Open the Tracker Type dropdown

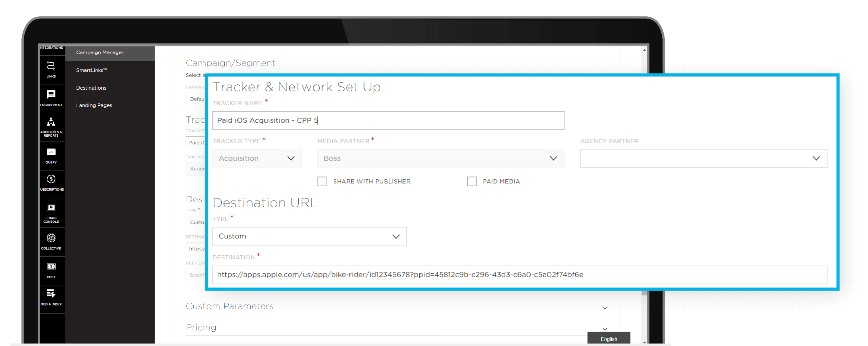[x=257, y=159]
